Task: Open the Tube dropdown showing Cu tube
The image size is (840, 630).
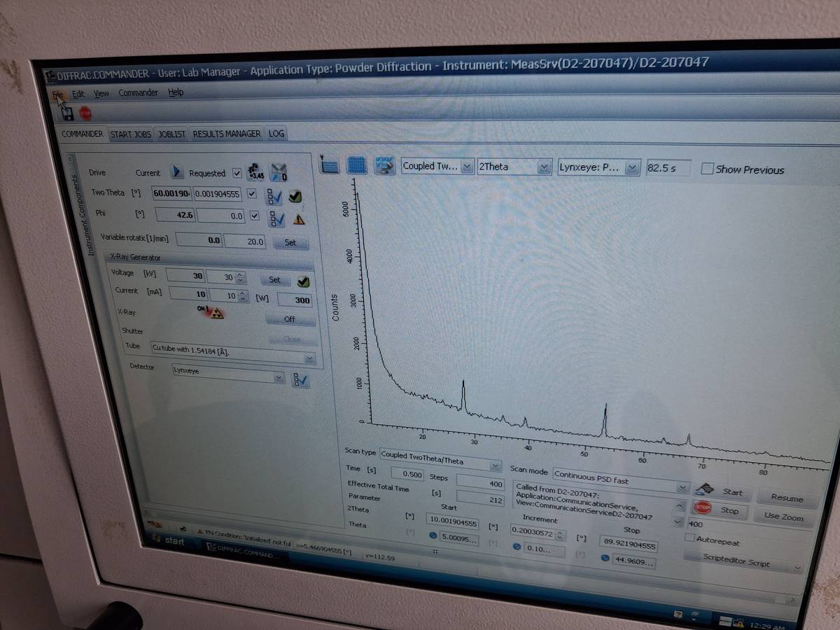Action: 232,353
